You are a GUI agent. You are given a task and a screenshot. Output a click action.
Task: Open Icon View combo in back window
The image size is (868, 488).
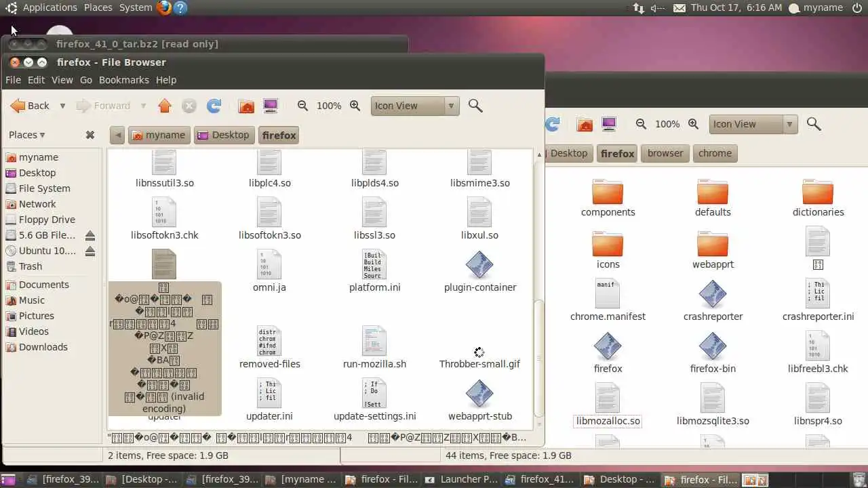(753, 124)
